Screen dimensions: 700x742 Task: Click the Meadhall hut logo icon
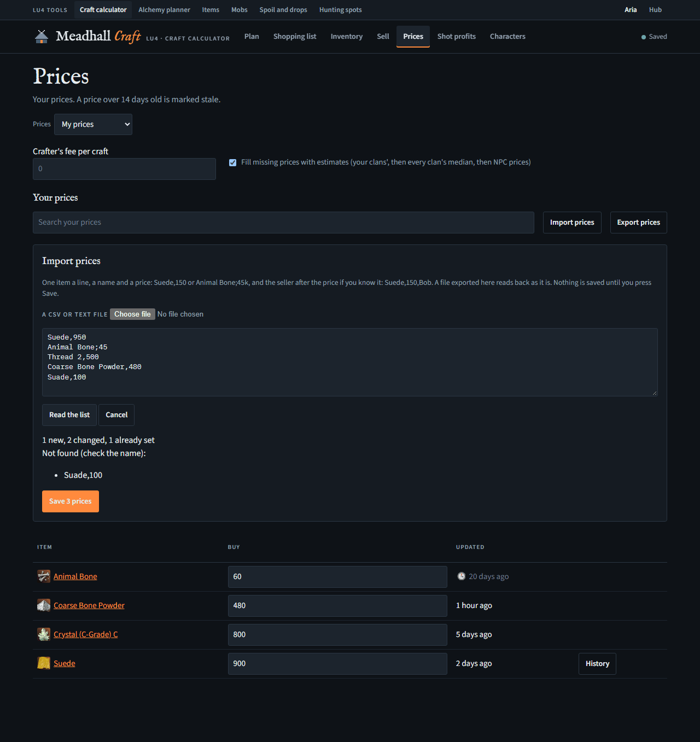(x=42, y=37)
